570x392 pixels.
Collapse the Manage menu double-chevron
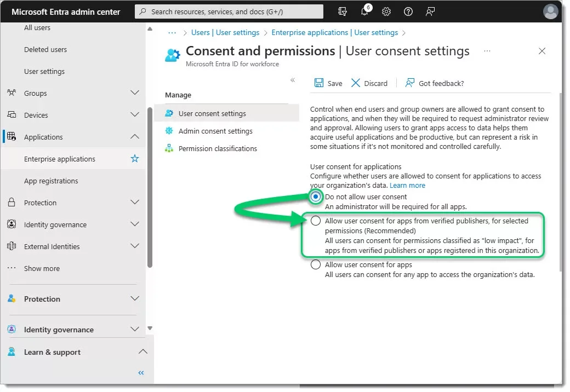293,80
